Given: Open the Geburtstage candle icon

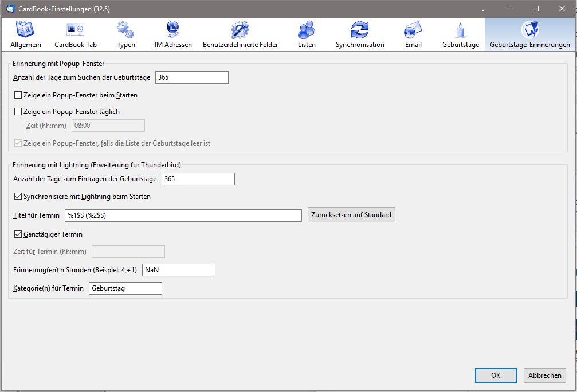Looking at the screenshot, I should pyautogui.click(x=460, y=30).
